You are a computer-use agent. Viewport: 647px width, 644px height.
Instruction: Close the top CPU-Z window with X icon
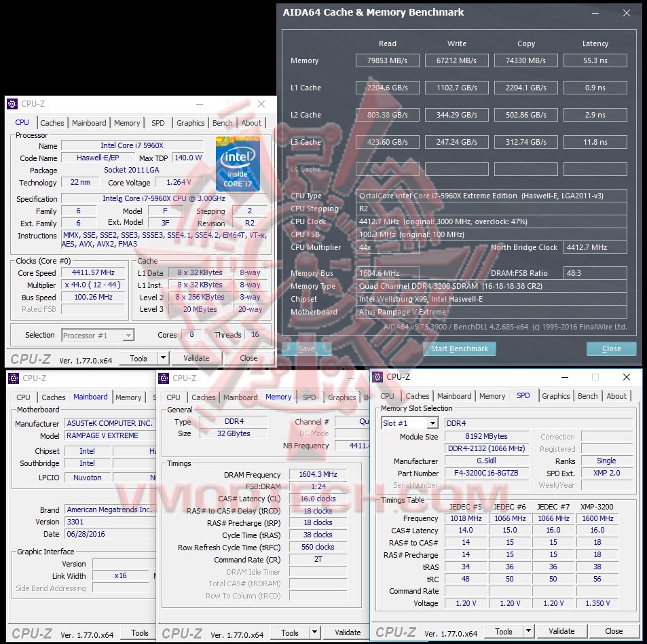coord(261,104)
